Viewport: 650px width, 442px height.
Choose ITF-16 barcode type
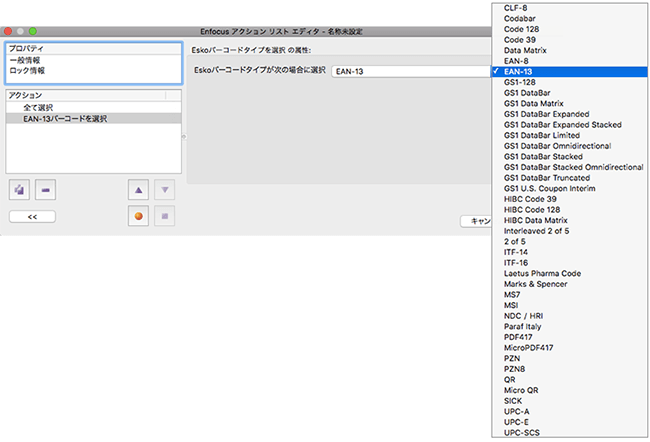[570, 263]
